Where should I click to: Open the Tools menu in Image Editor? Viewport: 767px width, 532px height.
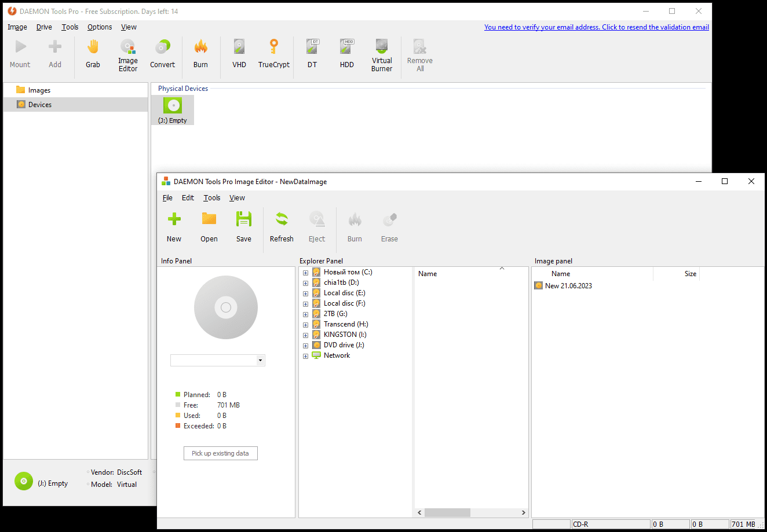212,198
